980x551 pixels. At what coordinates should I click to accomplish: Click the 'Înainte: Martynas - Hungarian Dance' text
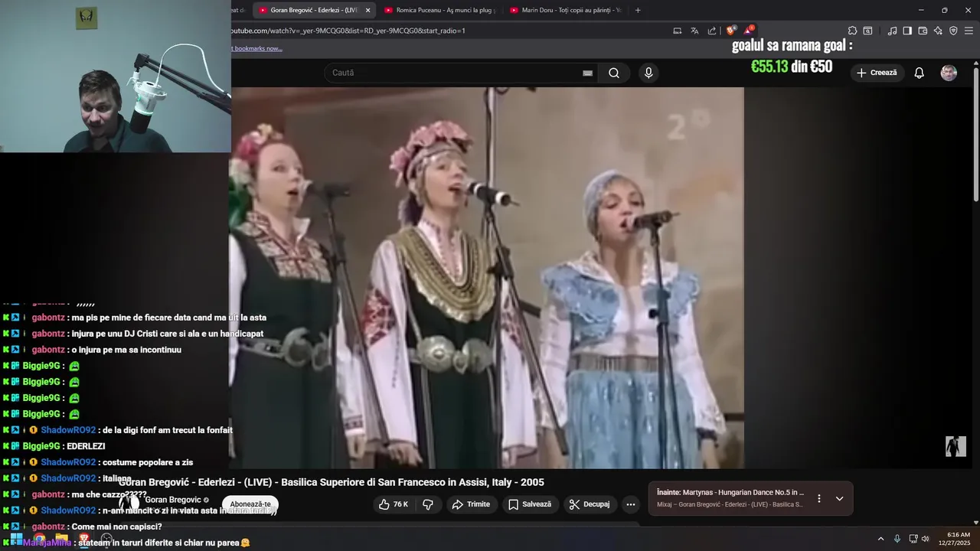[730, 493]
